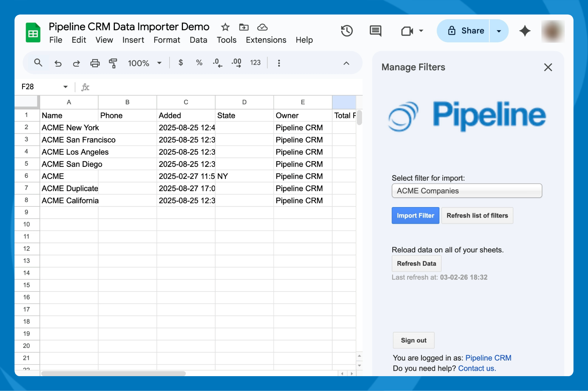Select the paint format tool
Screen dimensions: 588x391
[x=113, y=63]
